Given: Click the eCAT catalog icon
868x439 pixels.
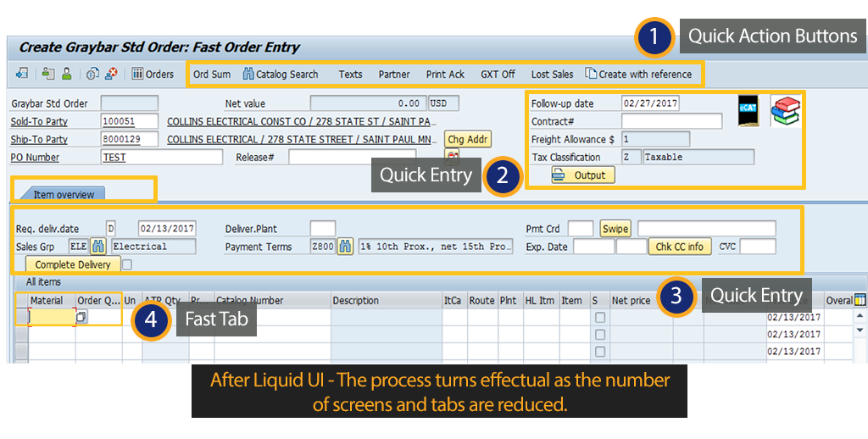Looking at the screenshot, I should 748,111.
